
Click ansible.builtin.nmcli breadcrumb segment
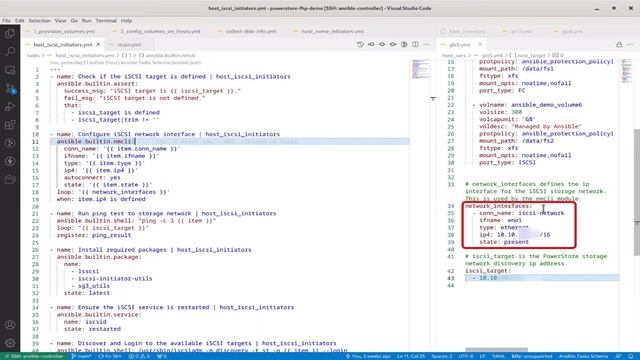170,55
